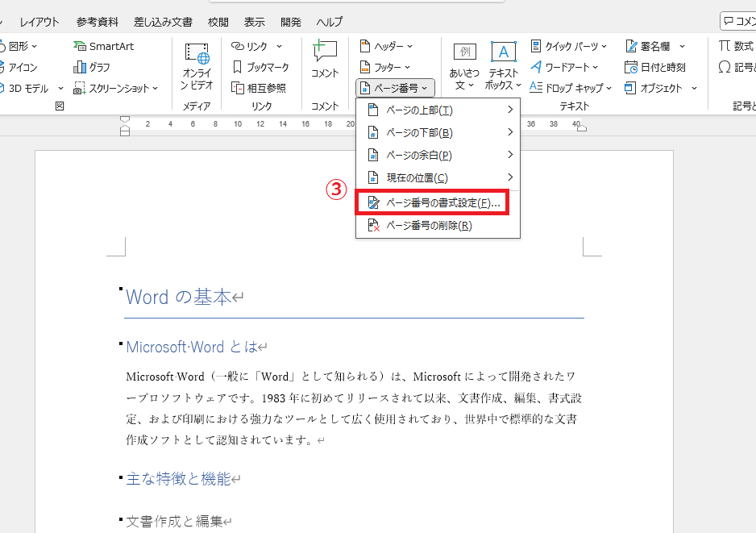Open the SmartArt insert tool
Viewport: 756px width, 533px height.
[x=104, y=46]
